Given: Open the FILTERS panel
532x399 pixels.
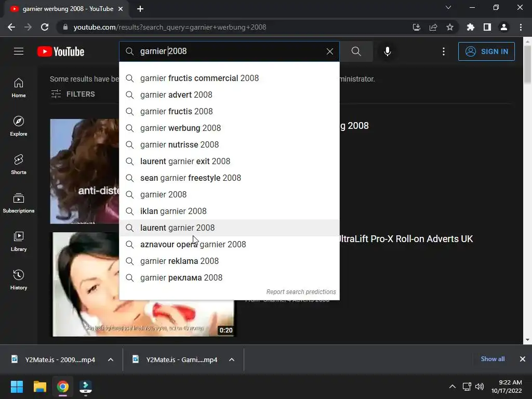Looking at the screenshot, I should (x=73, y=94).
